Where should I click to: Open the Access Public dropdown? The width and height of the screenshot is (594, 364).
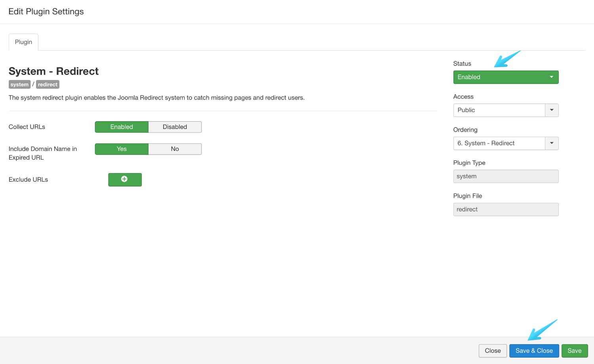coord(499,110)
